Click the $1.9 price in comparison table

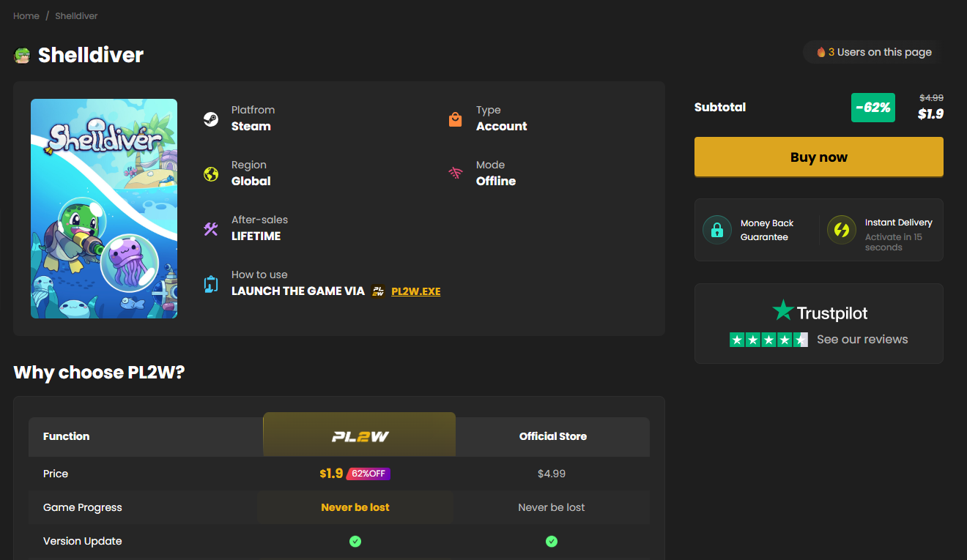click(x=331, y=474)
